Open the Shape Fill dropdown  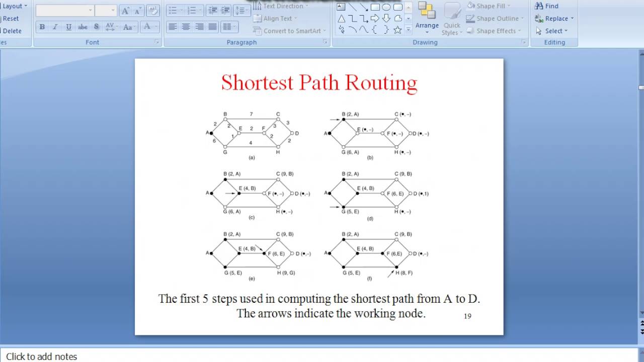488,6
